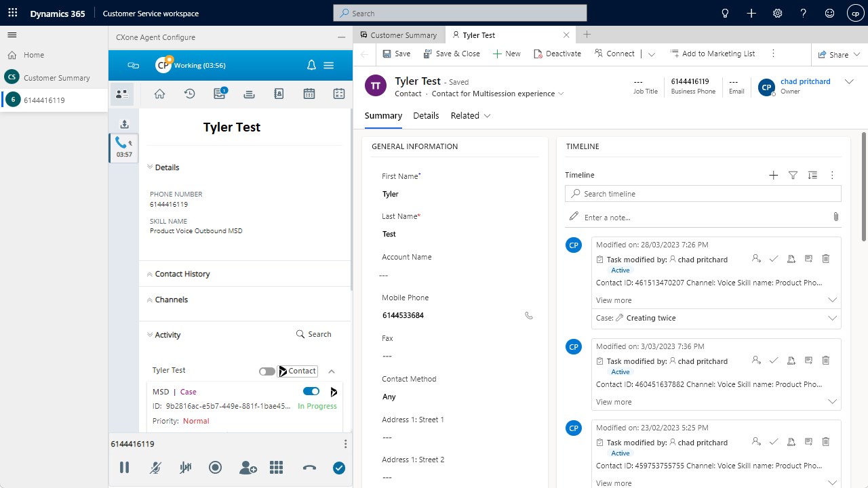The height and width of the screenshot is (488, 868).
Task: Select Customer Summary session in left panel
Action: pos(54,77)
